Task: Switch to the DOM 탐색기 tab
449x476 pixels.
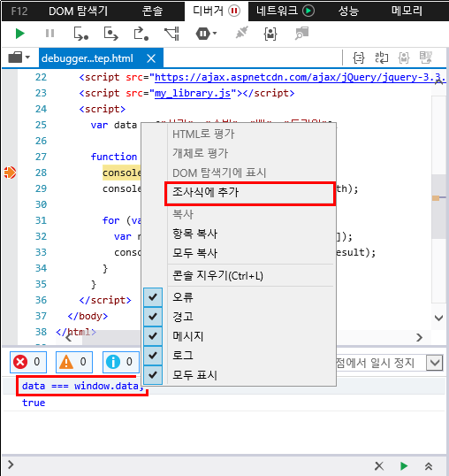Action: click(x=78, y=12)
